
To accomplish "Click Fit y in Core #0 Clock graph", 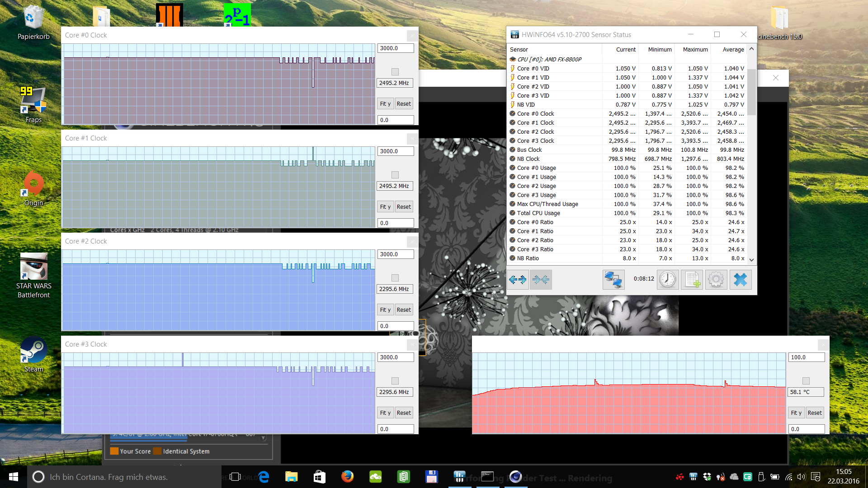I will [385, 104].
